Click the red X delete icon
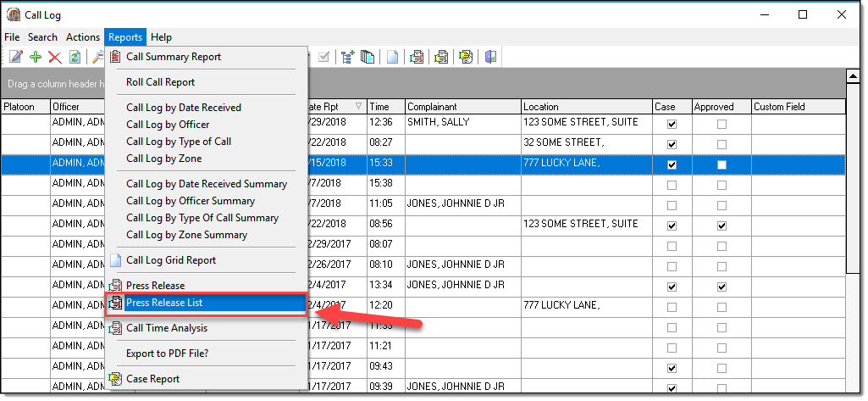This screenshot has height=401, width=868. pyautogui.click(x=54, y=57)
